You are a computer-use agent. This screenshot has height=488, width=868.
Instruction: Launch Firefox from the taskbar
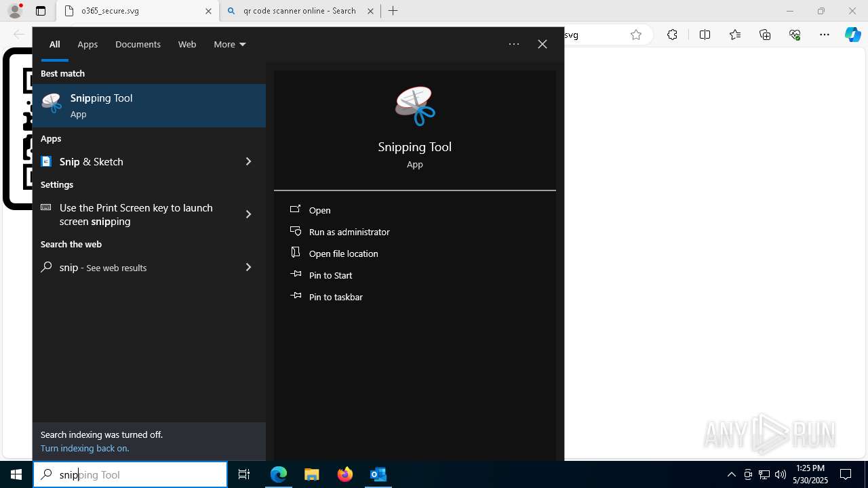click(x=345, y=474)
